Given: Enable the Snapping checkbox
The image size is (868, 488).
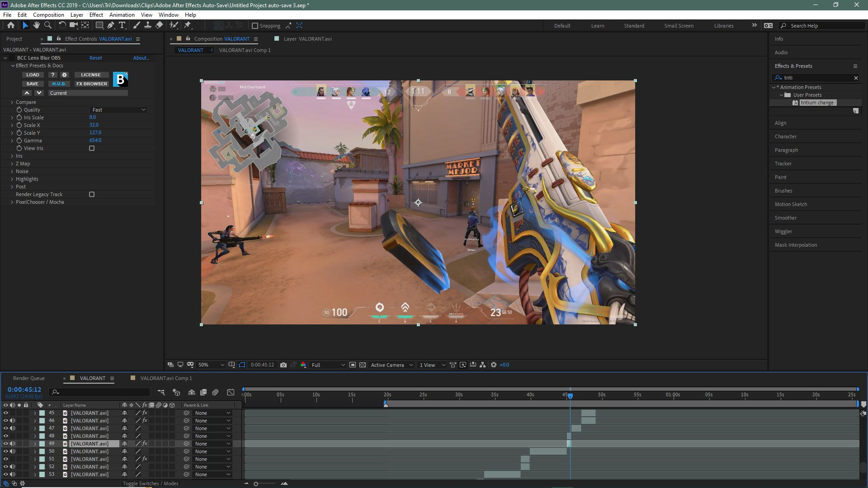Looking at the screenshot, I should 255,26.
